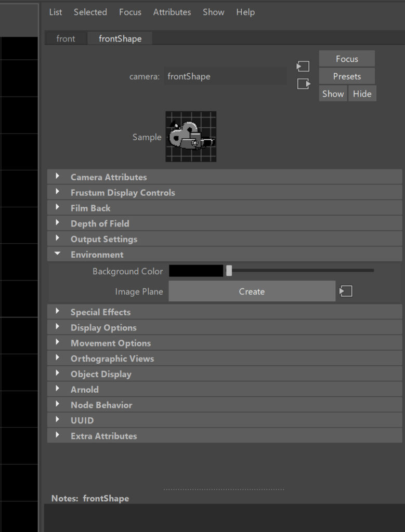Screen dimensions: 405x532
Task: Open the Selected menu
Action: tap(90, 12)
